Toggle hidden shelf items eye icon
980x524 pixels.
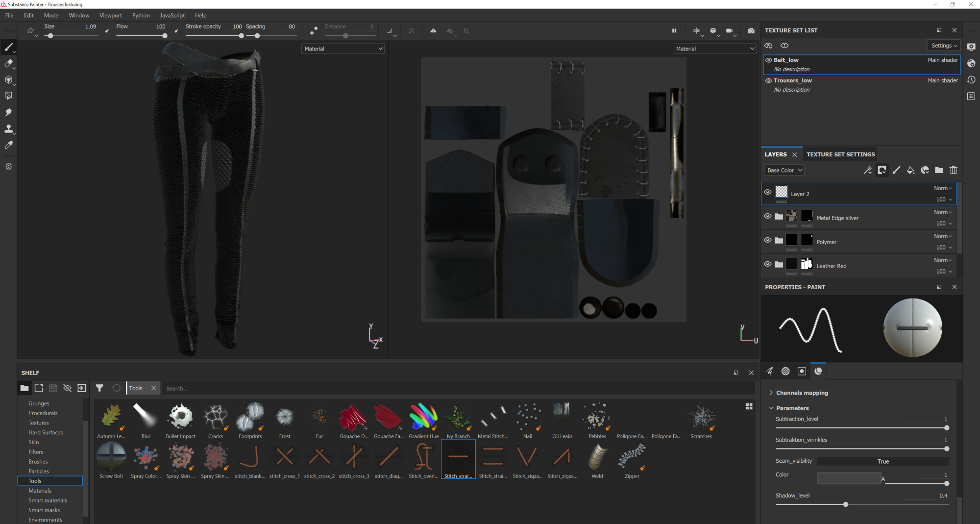click(67, 388)
